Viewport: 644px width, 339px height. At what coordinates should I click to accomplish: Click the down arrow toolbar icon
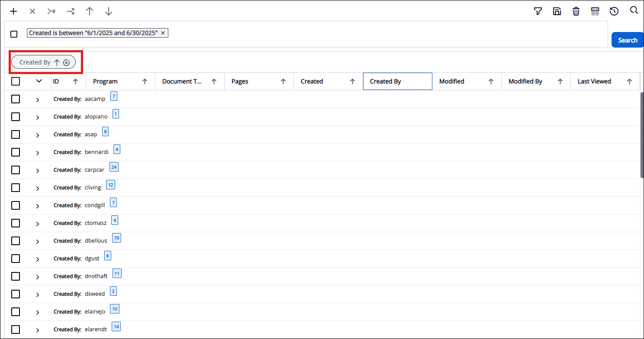pyautogui.click(x=109, y=11)
